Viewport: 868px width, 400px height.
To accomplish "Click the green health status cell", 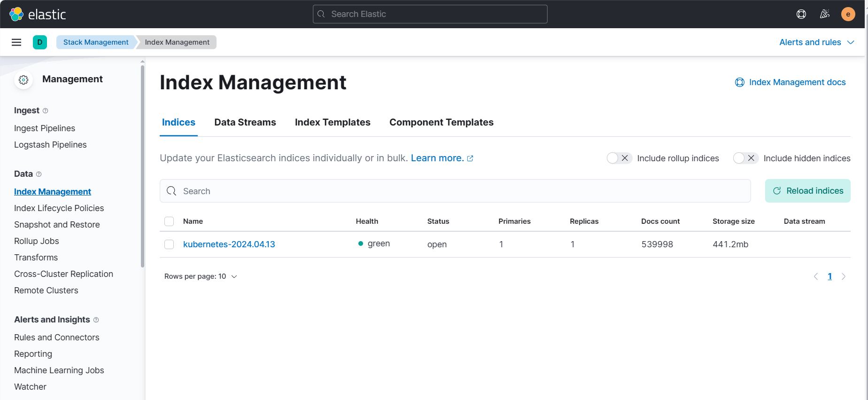I will pyautogui.click(x=374, y=243).
